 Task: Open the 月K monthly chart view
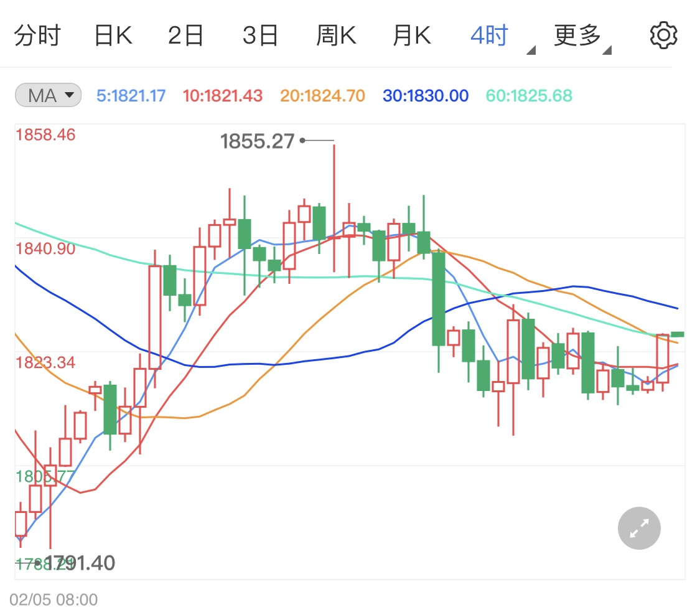coord(411,34)
